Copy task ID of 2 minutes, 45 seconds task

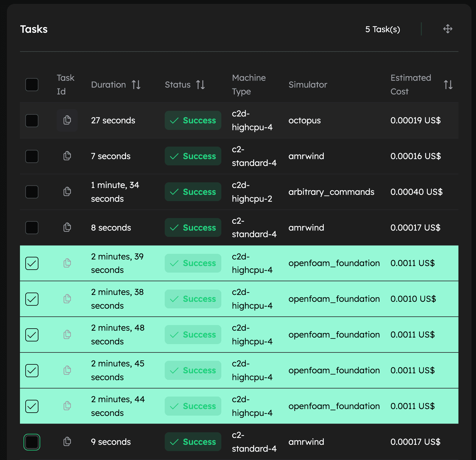pyautogui.click(x=67, y=370)
